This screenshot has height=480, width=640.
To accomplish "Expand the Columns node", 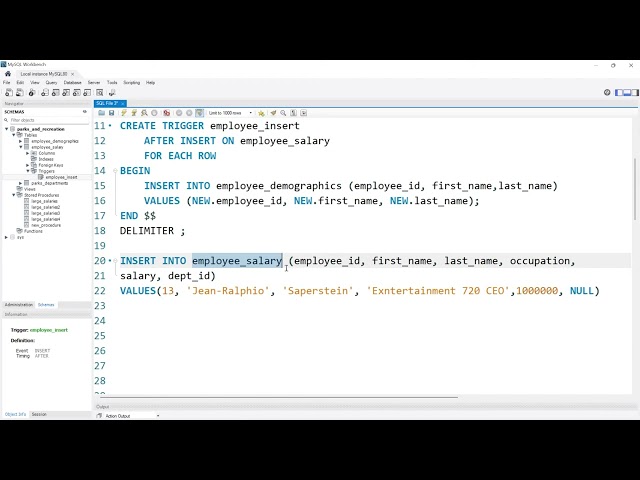I will pos(28,153).
